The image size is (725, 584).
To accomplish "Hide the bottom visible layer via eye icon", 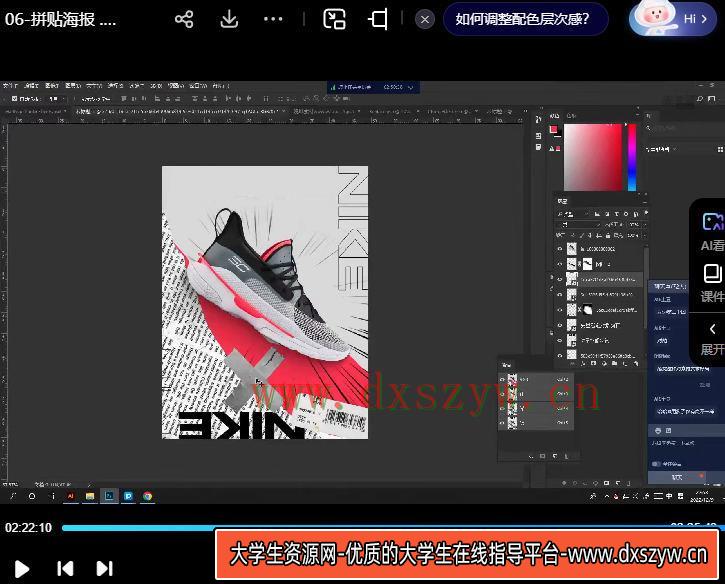I will (560, 356).
